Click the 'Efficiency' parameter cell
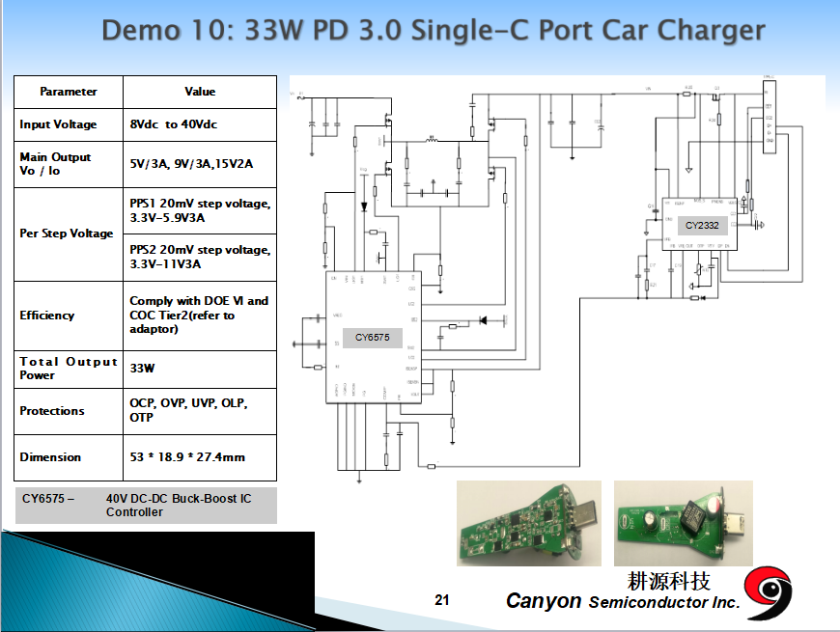This screenshot has height=632, width=840. pos(69,316)
